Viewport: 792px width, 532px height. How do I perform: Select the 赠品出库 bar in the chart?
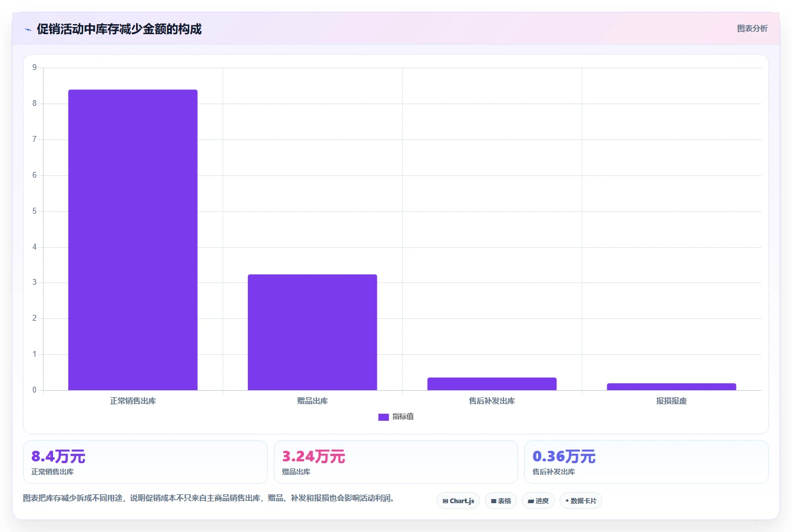313,332
